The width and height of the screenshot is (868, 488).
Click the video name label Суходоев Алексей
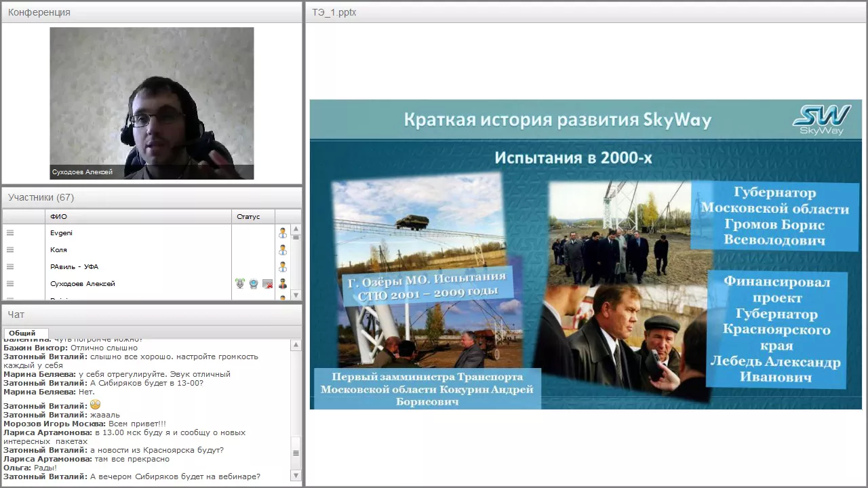pos(82,172)
